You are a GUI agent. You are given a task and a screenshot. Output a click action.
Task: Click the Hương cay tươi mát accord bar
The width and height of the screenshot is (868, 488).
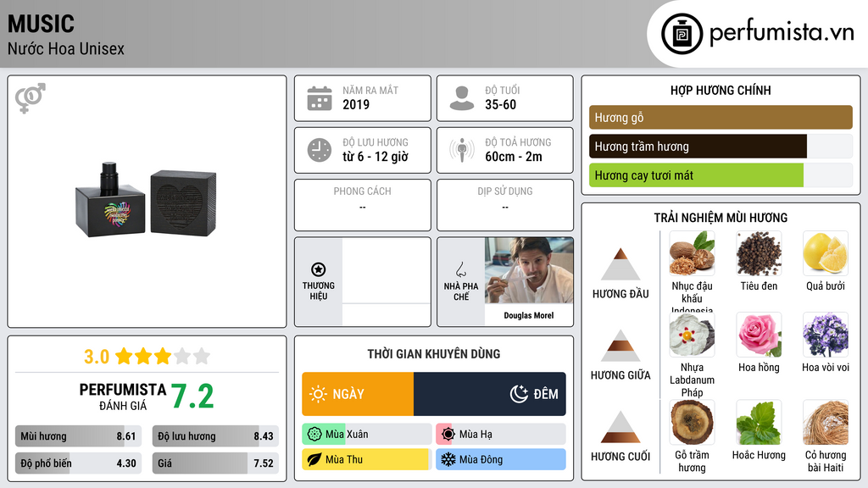pos(721,175)
